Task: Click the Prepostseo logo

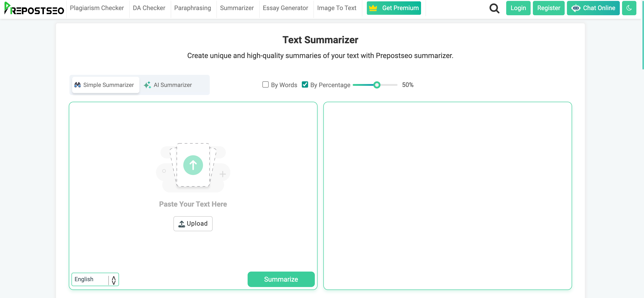Action: (x=34, y=9)
